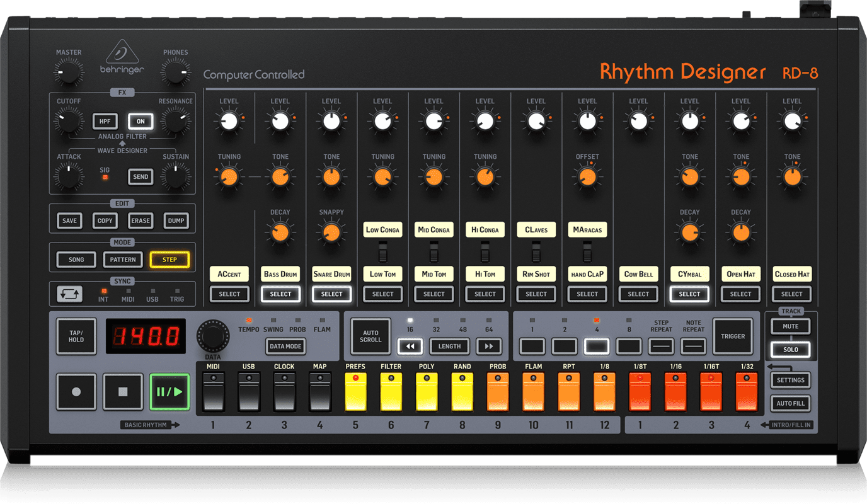Screen dimensions: 867x504
Task: Click the rewind double-arrow button
Action: point(410,346)
